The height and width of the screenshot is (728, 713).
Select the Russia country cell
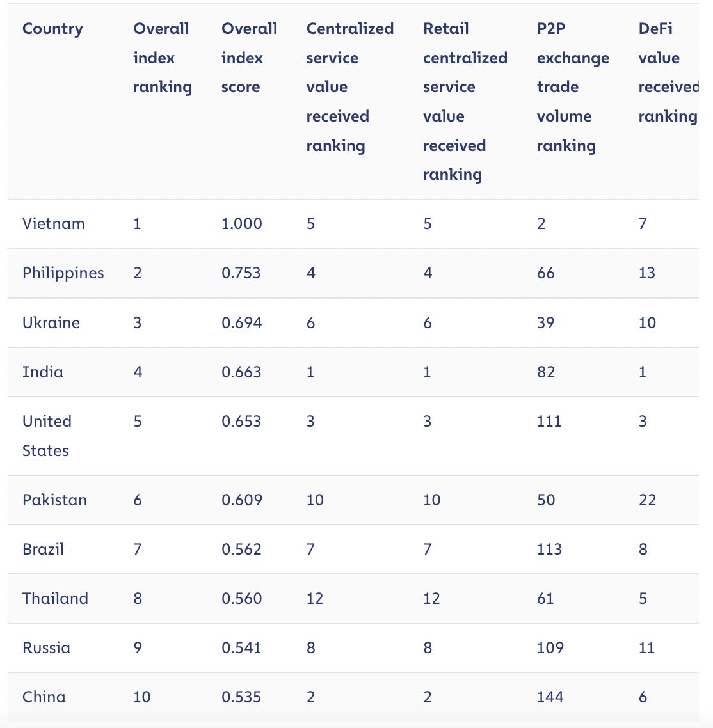pyautogui.click(x=47, y=647)
